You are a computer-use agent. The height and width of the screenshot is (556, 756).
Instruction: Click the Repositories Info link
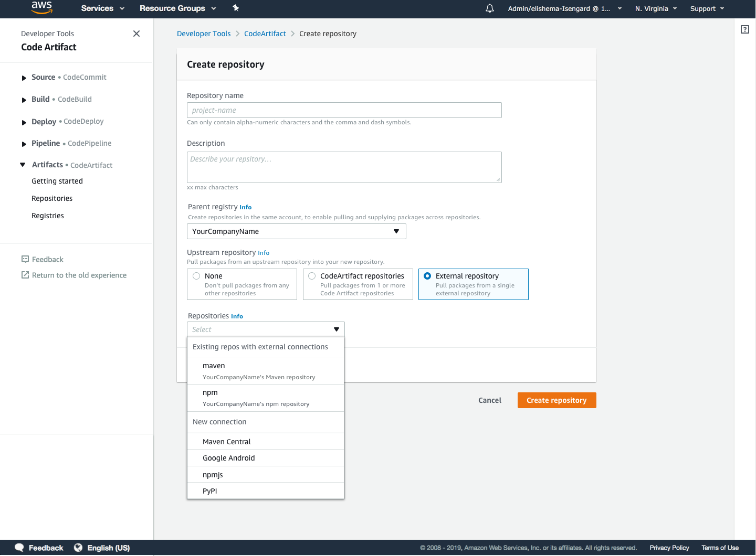[237, 316]
